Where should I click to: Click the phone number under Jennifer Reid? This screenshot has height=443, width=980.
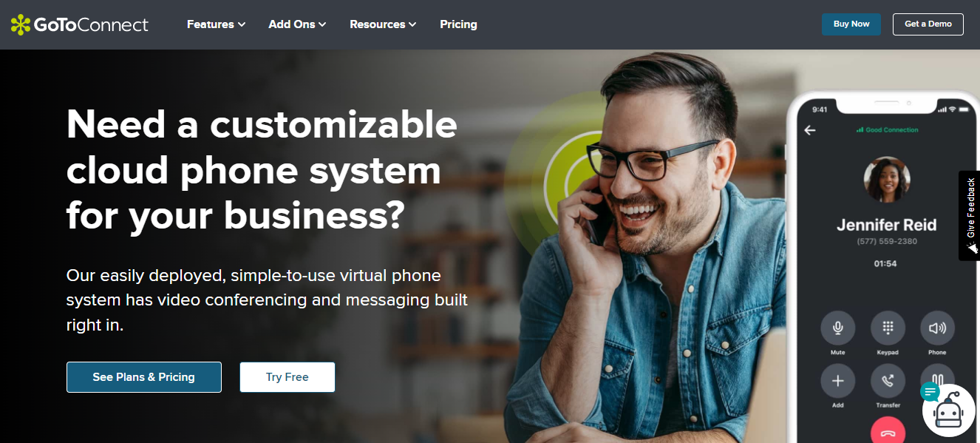tap(887, 242)
